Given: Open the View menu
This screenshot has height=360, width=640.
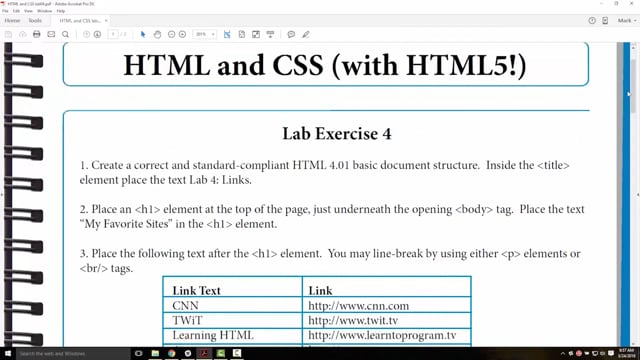Looking at the screenshot, I should 29,11.
